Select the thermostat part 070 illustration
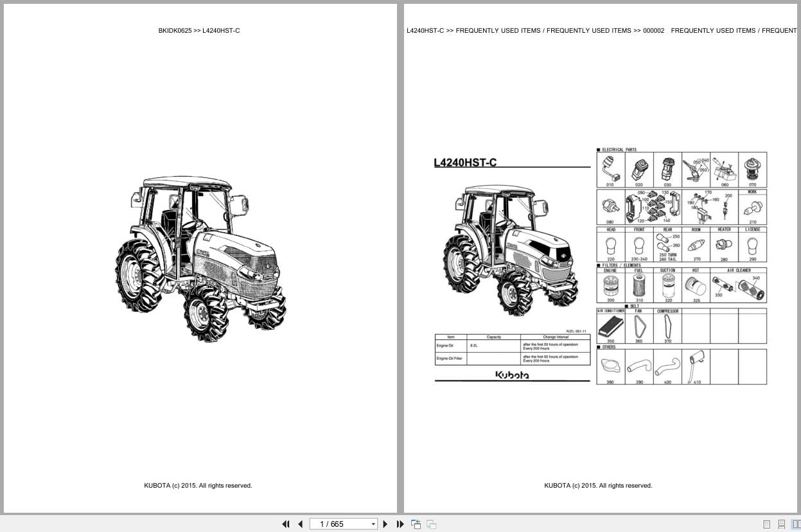 (x=752, y=170)
